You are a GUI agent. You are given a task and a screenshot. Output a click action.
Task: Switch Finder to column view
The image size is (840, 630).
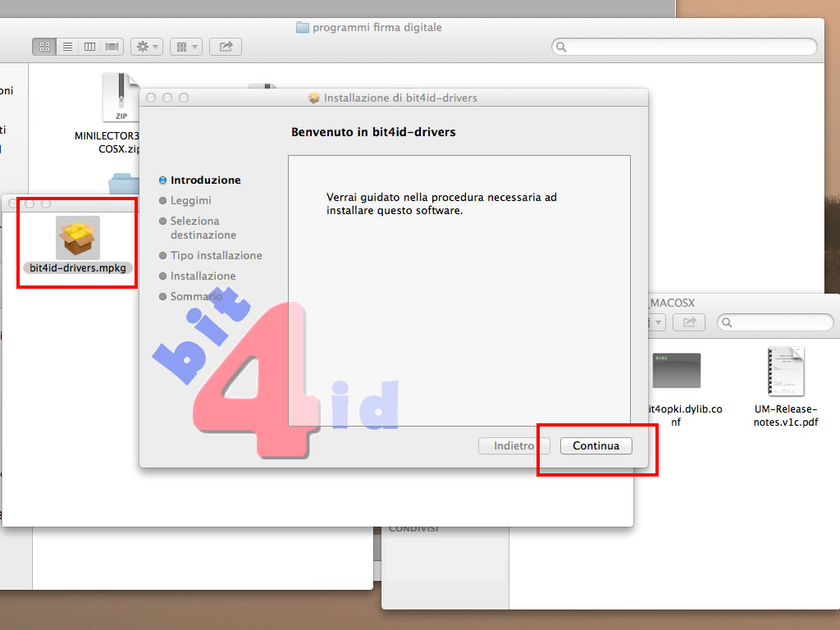(x=90, y=47)
